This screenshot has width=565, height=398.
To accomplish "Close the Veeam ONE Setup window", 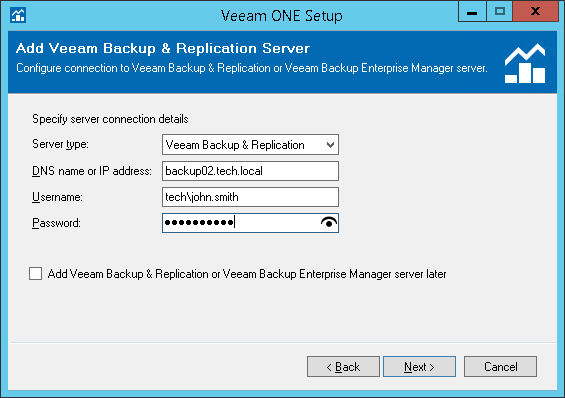I will [535, 12].
